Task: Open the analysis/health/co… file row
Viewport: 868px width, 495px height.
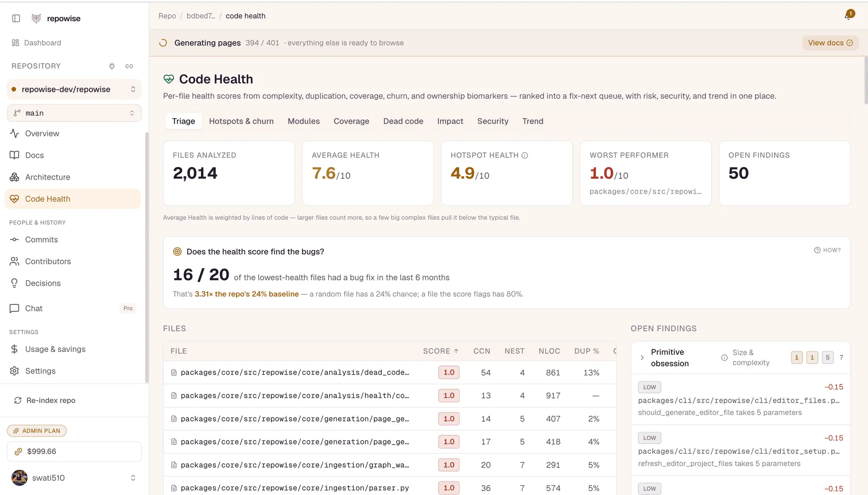Action: point(390,395)
